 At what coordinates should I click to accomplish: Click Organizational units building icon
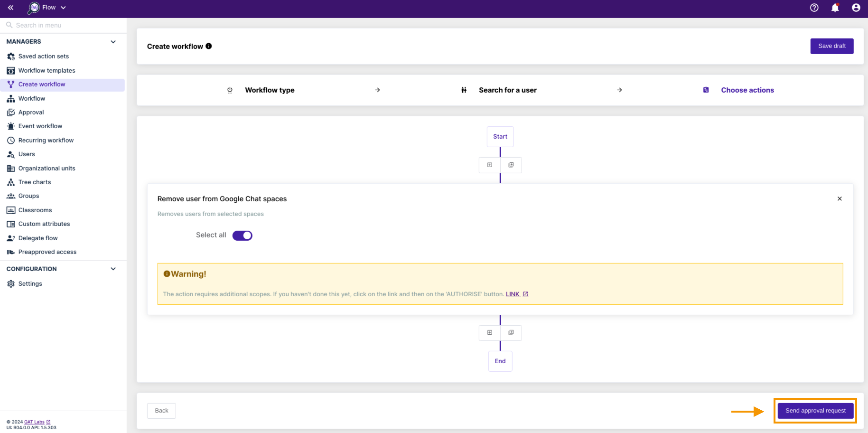click(11, 169)
